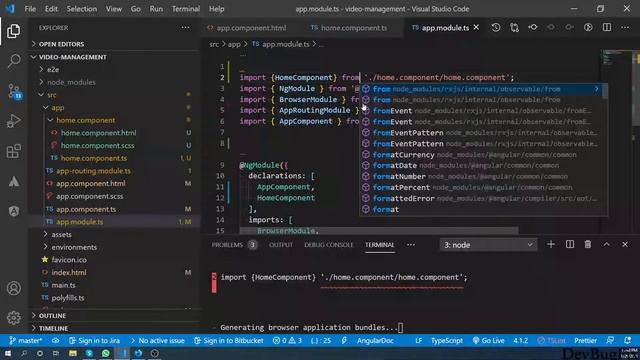Viewport: 640px width, 360px height.
Task: Click the compare changes icon in editor toolbar
Action: coord(514,27)
